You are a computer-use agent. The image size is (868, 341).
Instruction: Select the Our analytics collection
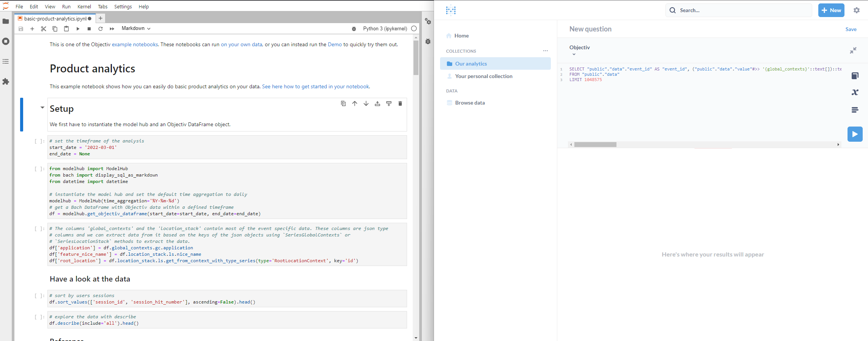495,64
